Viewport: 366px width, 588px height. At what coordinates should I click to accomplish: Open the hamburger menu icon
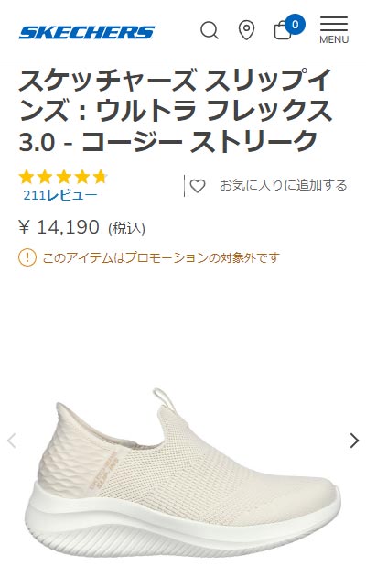tap(334, 24)
